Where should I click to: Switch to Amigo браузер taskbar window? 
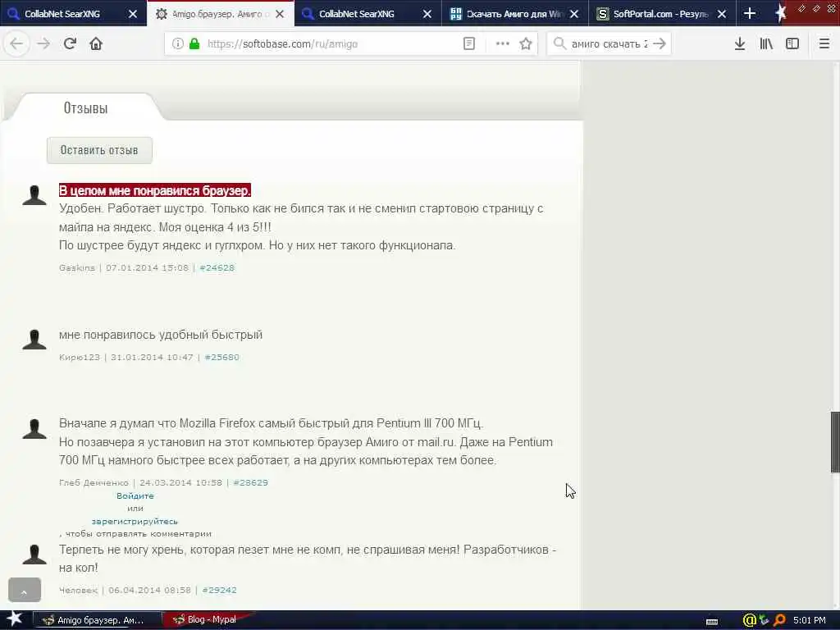click(x=98, y=620)
